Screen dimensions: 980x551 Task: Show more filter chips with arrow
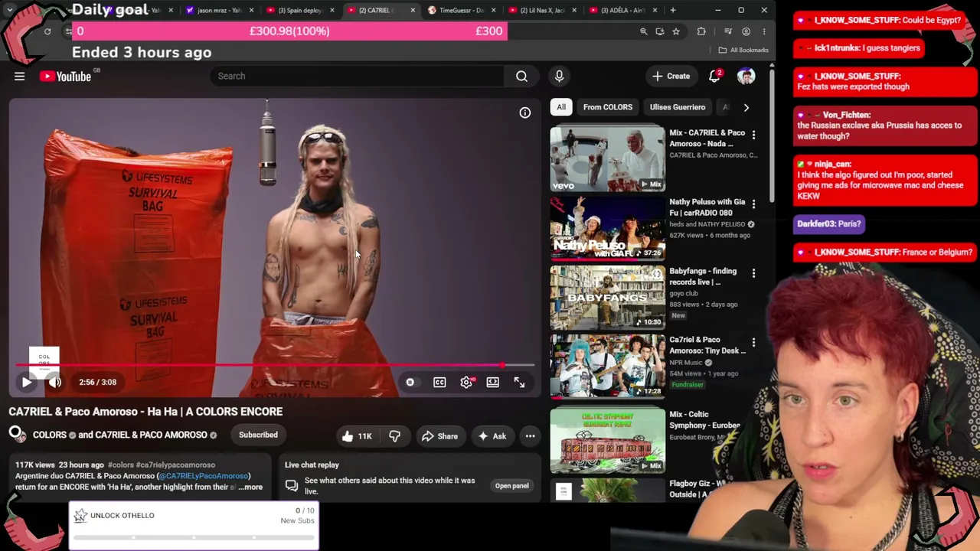click(746, 107)
